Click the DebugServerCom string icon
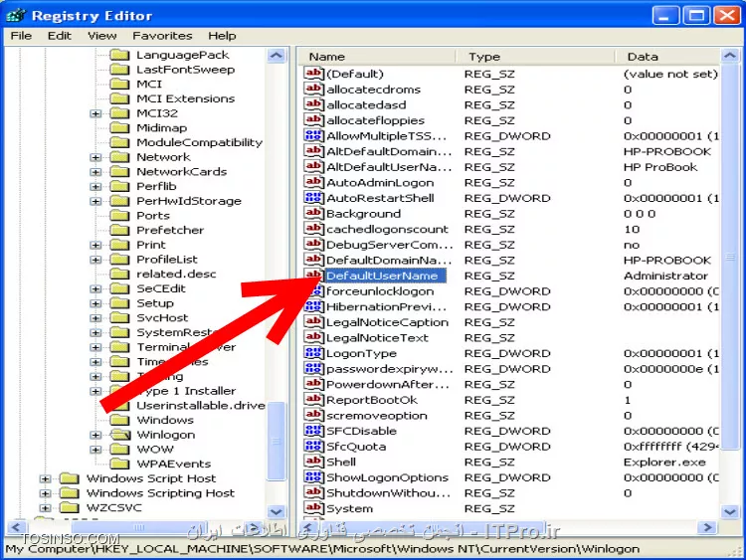The image size is (746, 560). click(313, 245)
